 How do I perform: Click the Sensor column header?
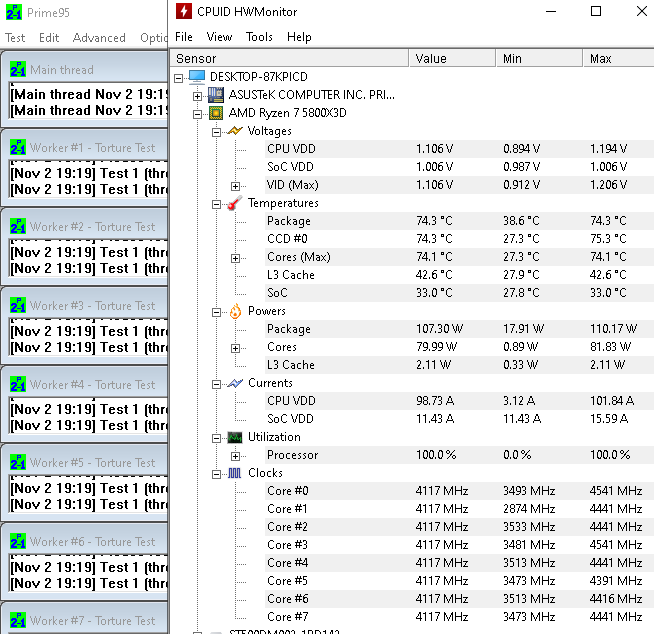pyautogui.click(x=289, y=58)
